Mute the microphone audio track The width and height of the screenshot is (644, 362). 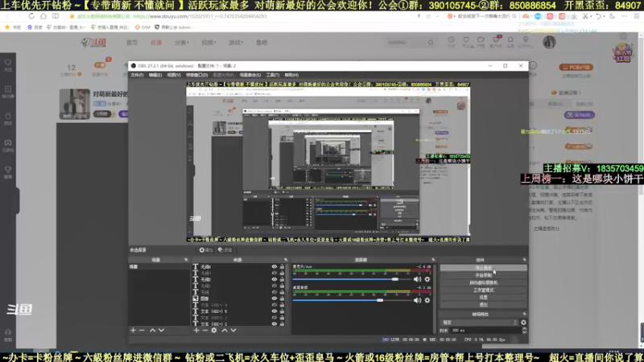click(417, 279)
